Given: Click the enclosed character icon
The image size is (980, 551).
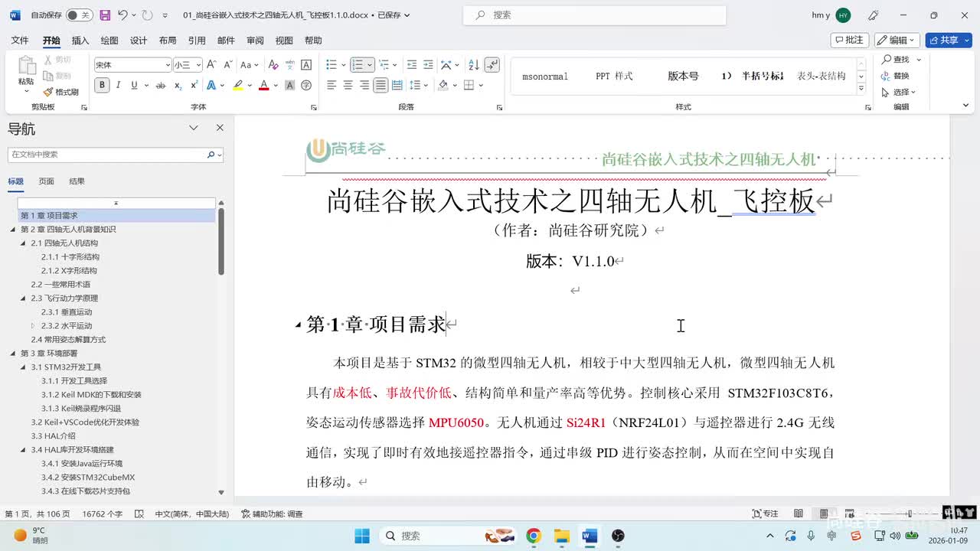Looking at the screenshot, I should tap(306, 85).
